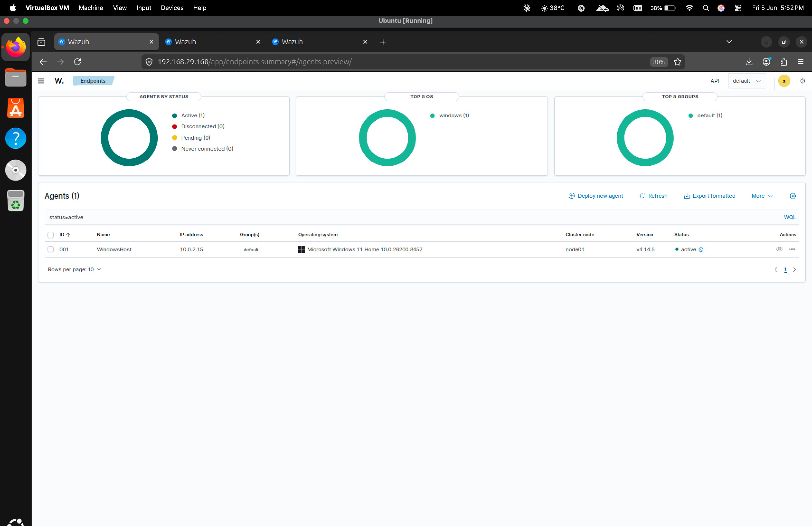Open the user avatar 'a' menu

(x=784, y=81)
